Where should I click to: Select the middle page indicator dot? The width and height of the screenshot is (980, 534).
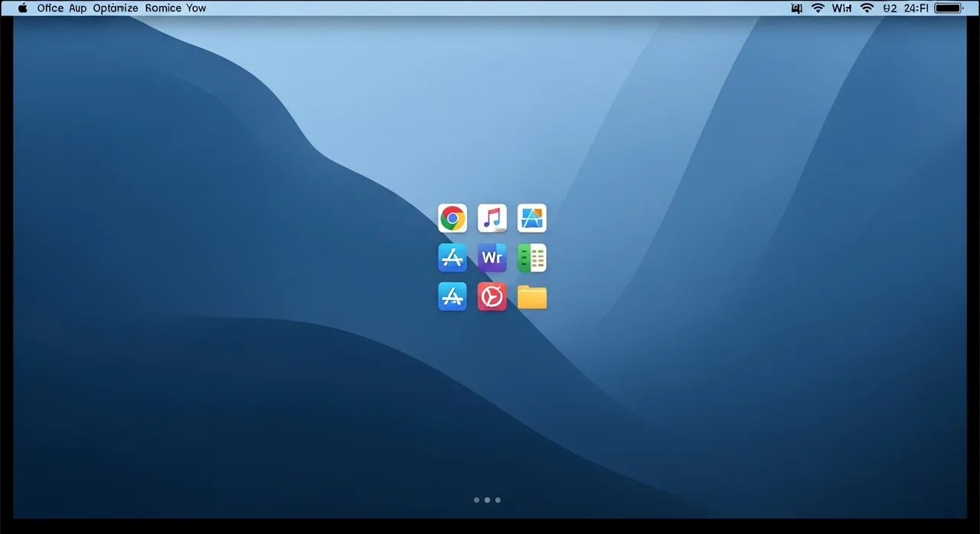[x=487, y=500]
